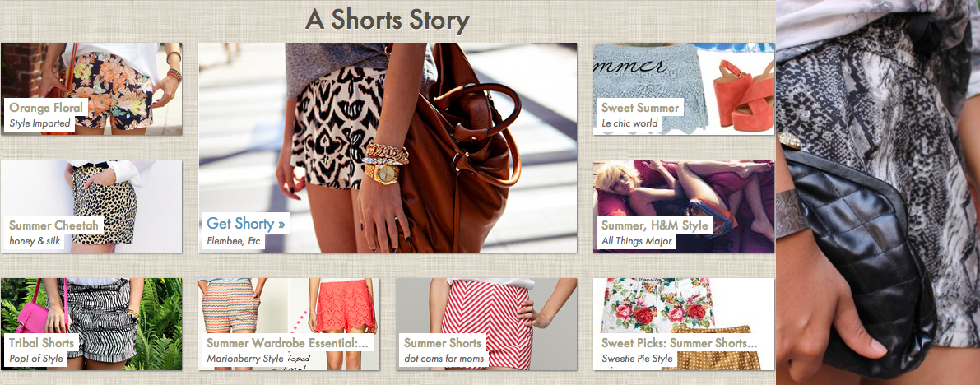Select the Pop! of Style source label
The width and height of the screenshot is (980, 385).
point(36,359)
